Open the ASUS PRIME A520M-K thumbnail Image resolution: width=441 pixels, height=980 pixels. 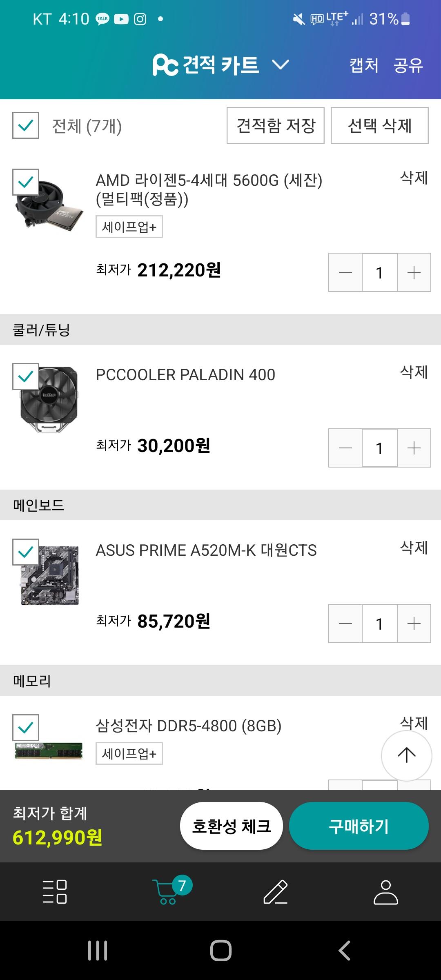(x=50, y=575)
